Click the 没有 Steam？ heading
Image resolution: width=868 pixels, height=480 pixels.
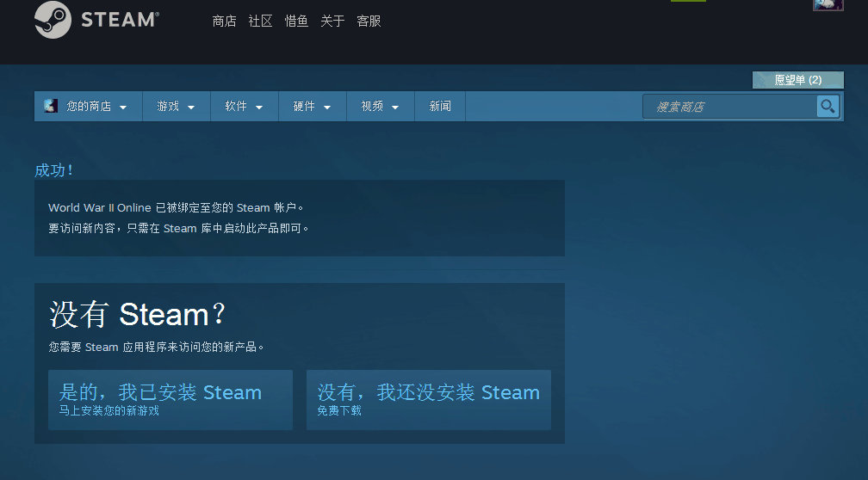[x=137, y=314]
